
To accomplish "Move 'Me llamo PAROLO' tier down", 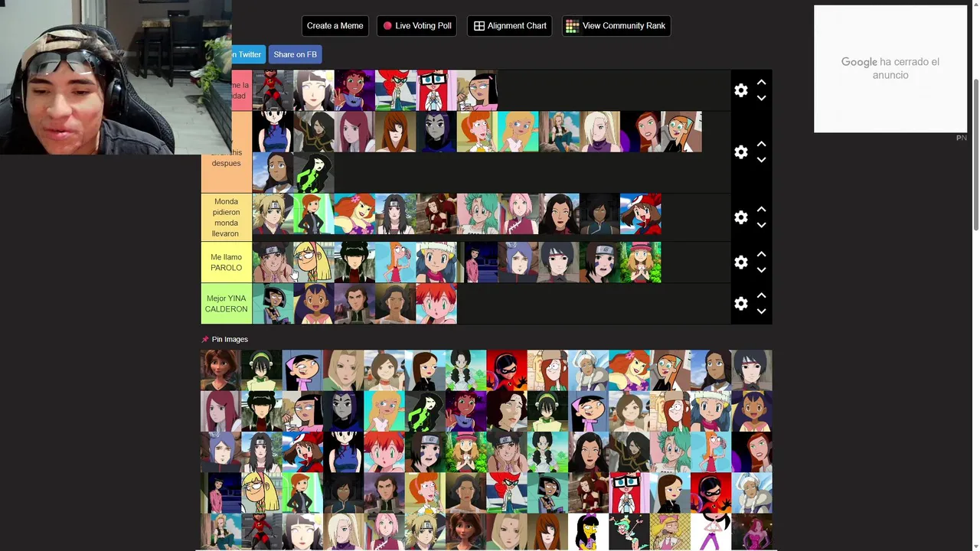I will (761, 270).
